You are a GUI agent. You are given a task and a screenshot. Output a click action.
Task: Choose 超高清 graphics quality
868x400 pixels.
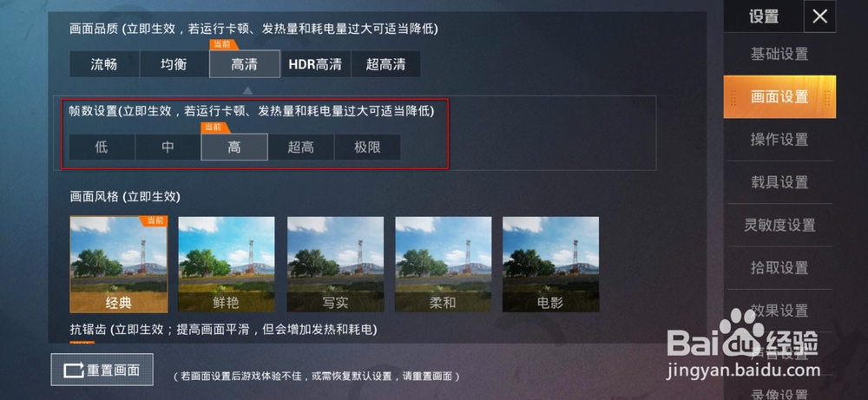click(x=385, y=64)
